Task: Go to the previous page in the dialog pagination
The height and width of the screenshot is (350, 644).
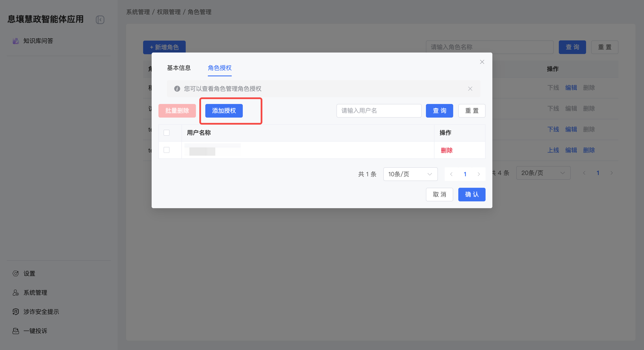Action: coord(451,174)
